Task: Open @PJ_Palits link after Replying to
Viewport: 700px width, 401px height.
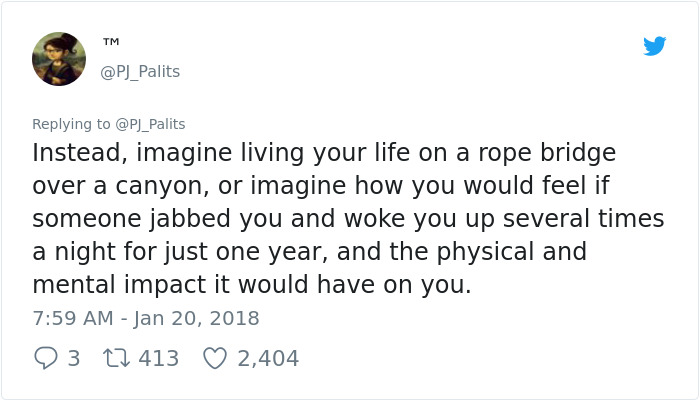Action: point(150,124)
